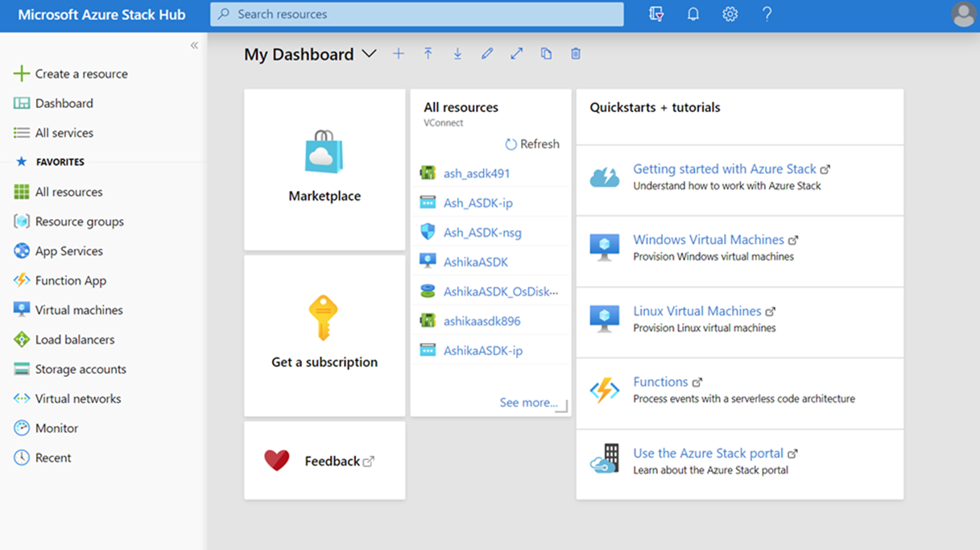The height and width of the screenshot is (550, 980).
Task: Click the Virtual networks icon in sidebar
Action: [x=22, y=399]
